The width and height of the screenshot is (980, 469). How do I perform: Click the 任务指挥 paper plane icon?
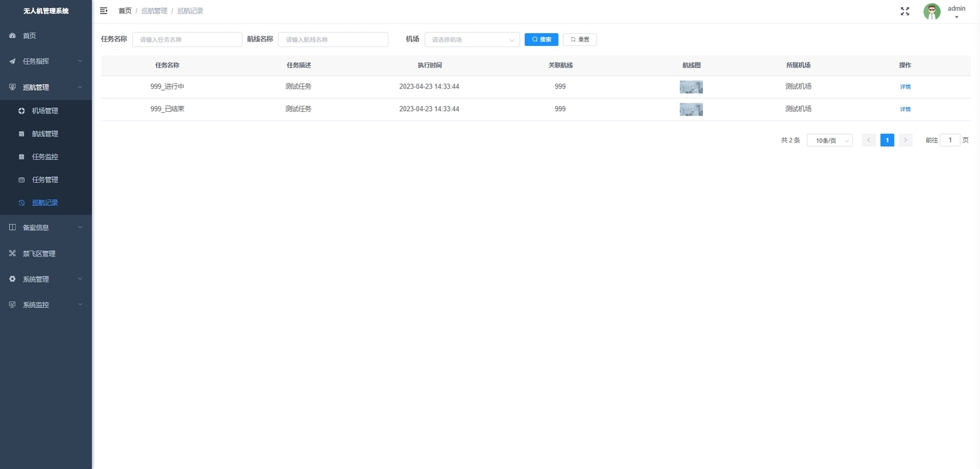pos(12,61)
